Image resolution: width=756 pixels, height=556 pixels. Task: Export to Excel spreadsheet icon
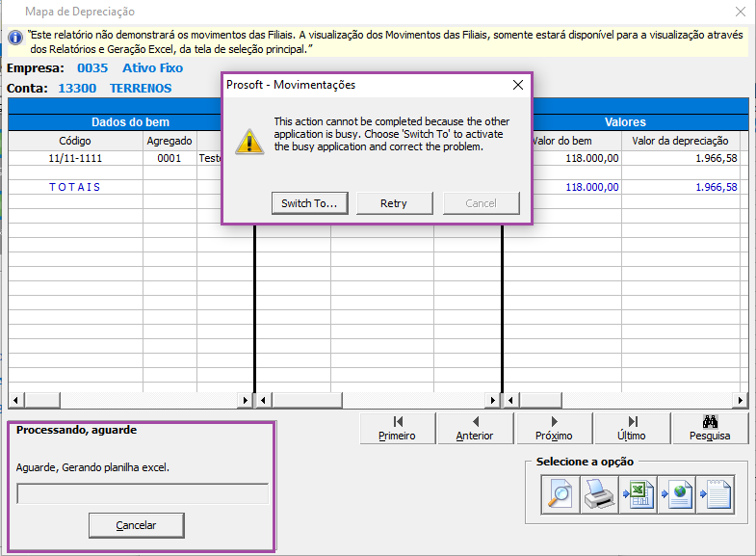point(638,494)
